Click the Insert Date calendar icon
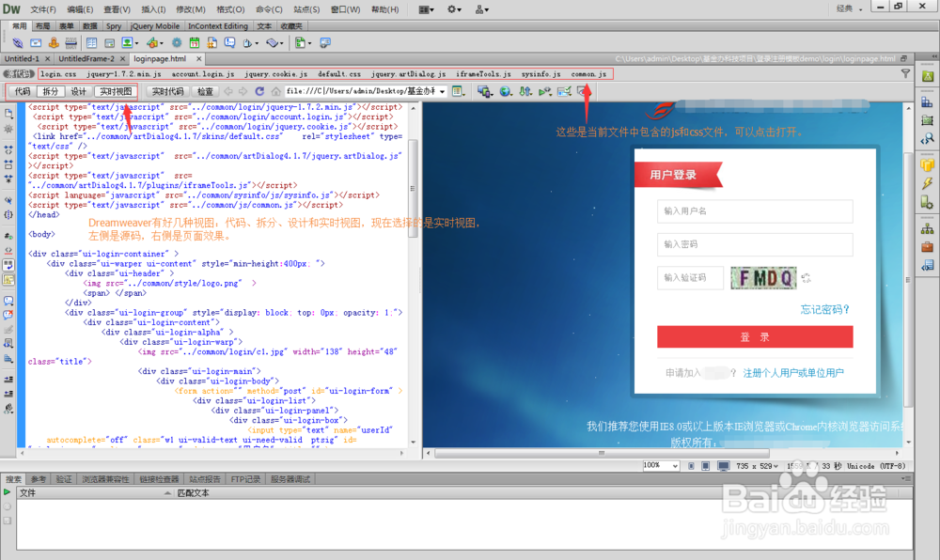 (x=195, y=42)
